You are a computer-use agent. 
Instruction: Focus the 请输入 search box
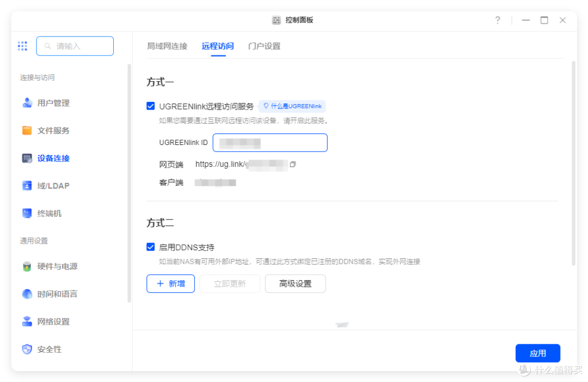click(75, 46)
